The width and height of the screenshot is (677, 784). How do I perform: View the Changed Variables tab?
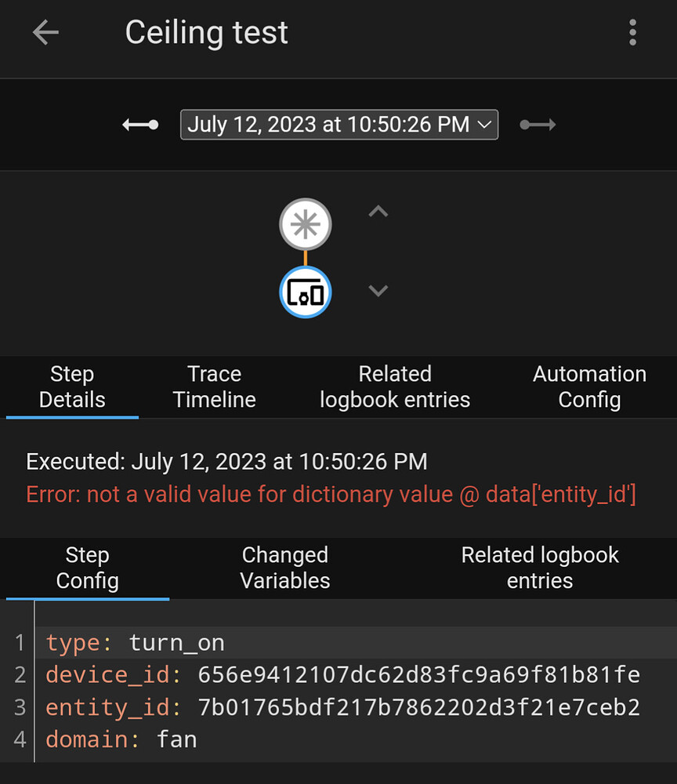point(284,568)
